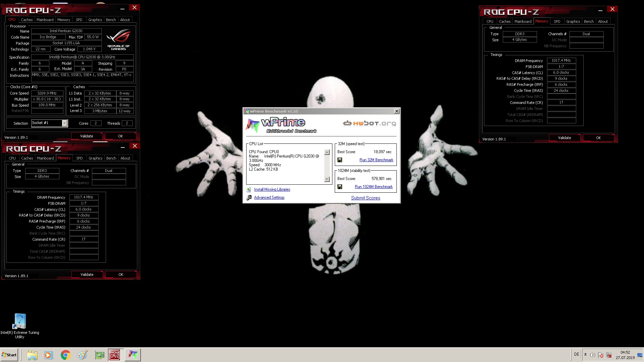644x362 pixels.
Task: Close the wPrime Benchmark window
Action: (x=396, y=111)
